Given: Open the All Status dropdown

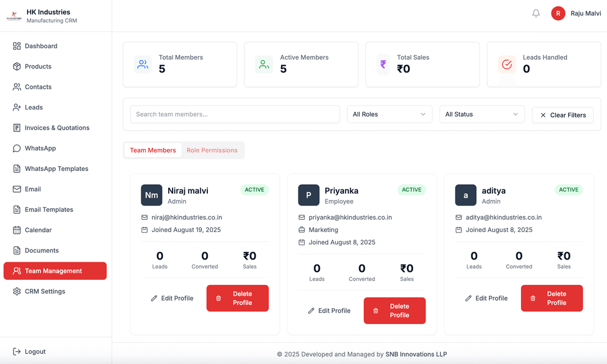Looking at the screenshot, I should click(x=482, y=114).
